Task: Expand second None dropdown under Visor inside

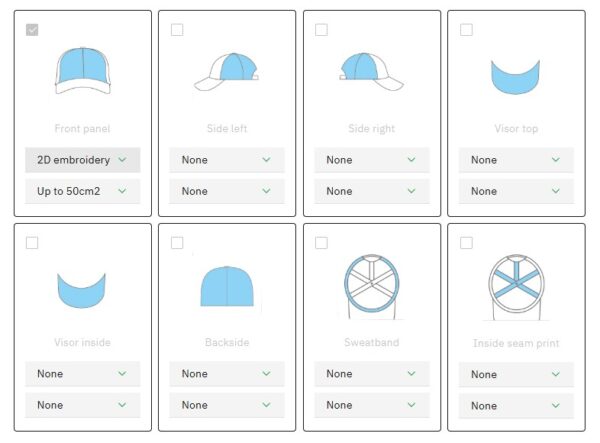Action: coord(82,405)
